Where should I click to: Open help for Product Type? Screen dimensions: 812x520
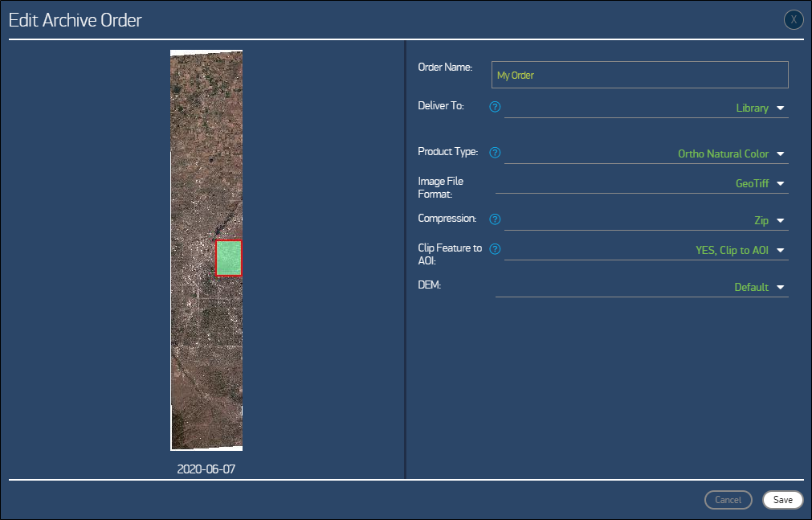[495, 153]
